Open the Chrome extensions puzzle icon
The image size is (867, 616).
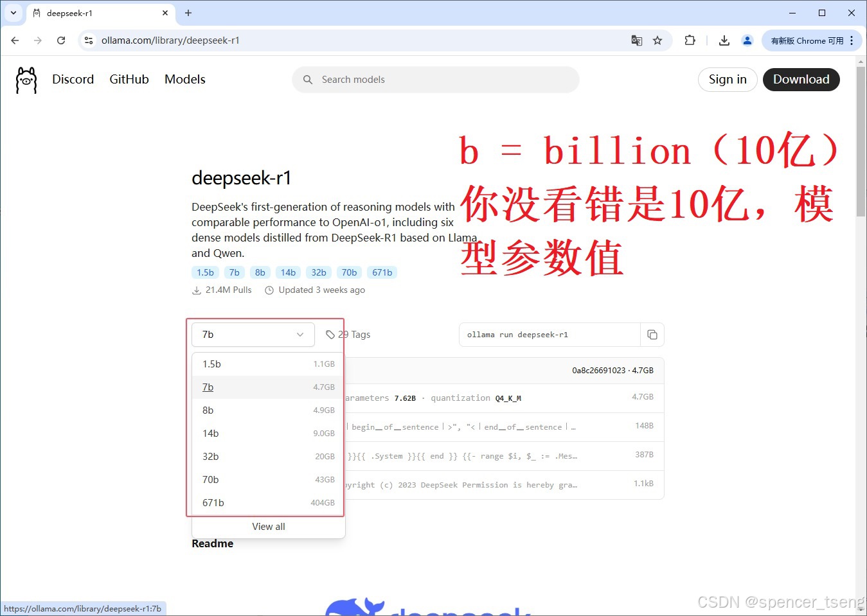[x=690, y=40]
